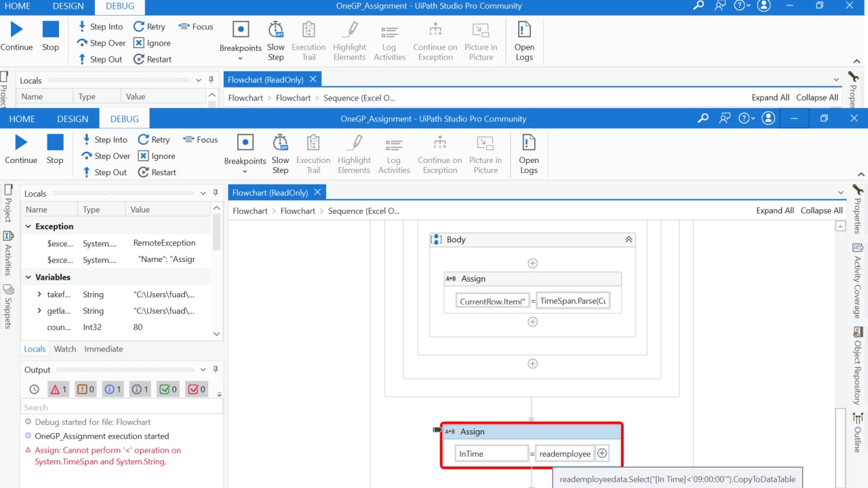Open Outline side panel

[857, 434]
